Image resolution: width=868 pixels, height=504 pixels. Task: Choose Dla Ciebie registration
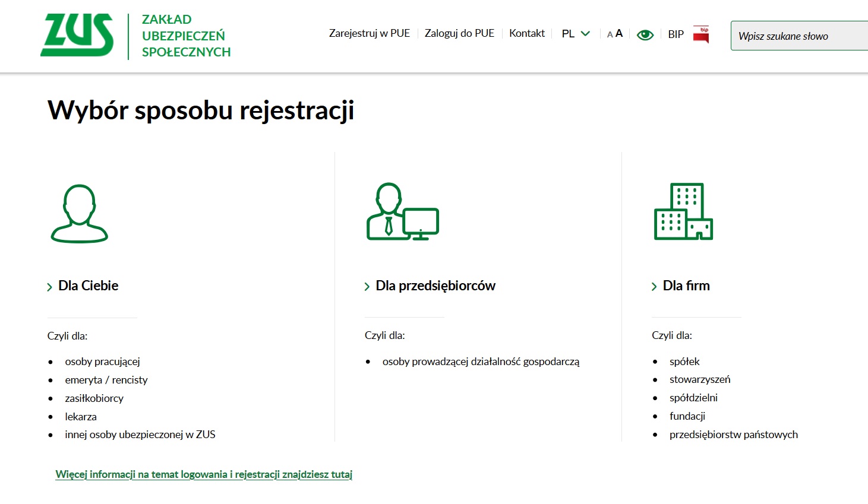point(89,286)
